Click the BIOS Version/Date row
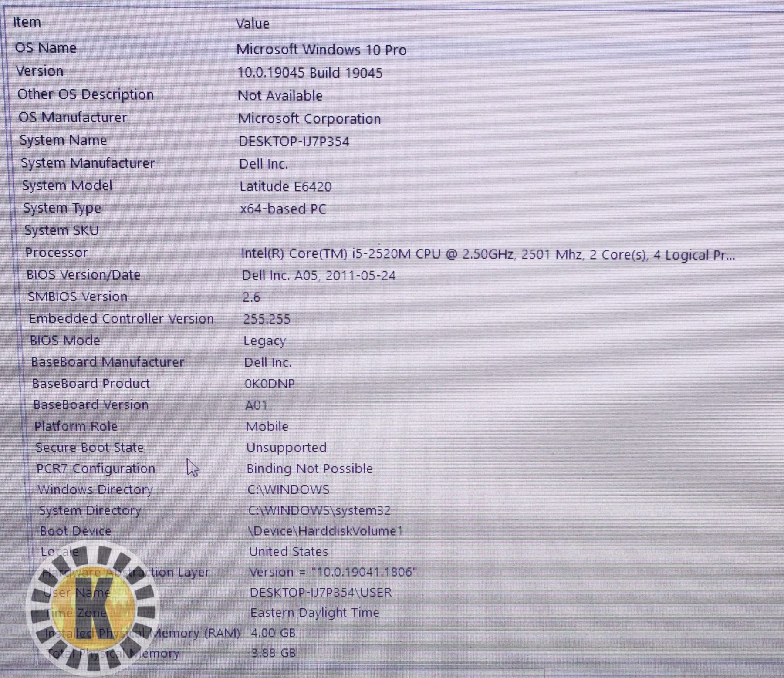 [83, 275]
